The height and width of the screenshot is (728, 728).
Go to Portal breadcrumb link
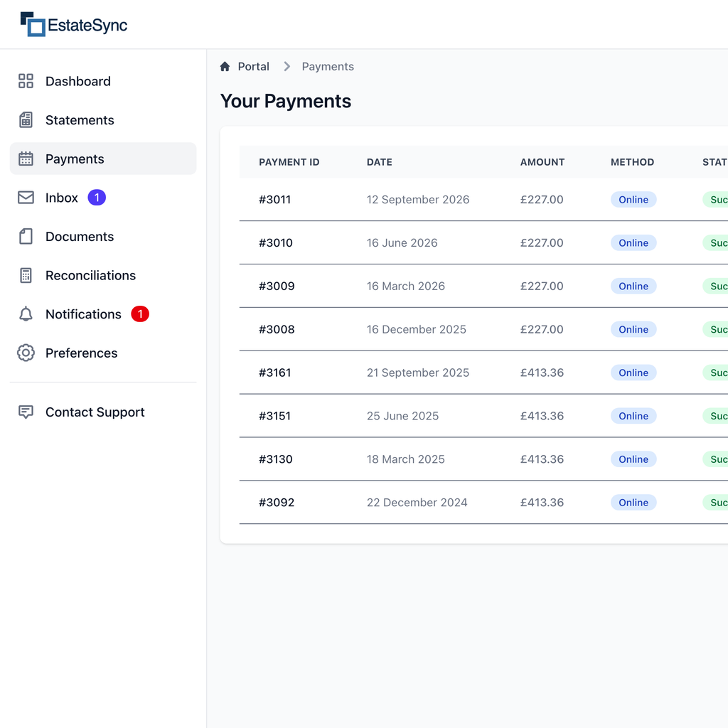click(253, 66)
